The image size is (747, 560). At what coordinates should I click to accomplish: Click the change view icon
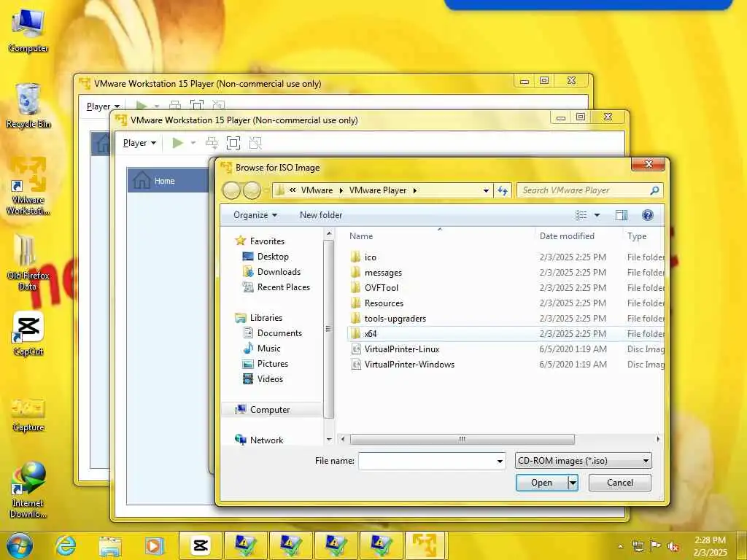(581, 215)
